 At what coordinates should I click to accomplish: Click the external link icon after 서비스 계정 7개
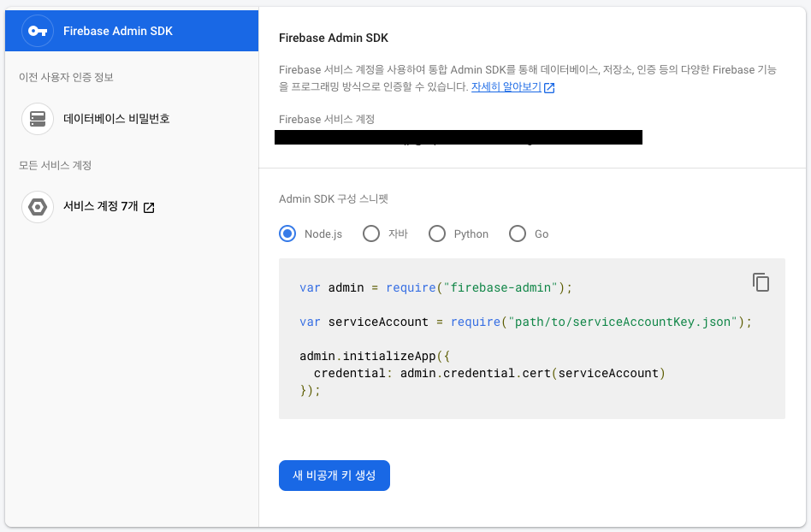click(149, 207)
